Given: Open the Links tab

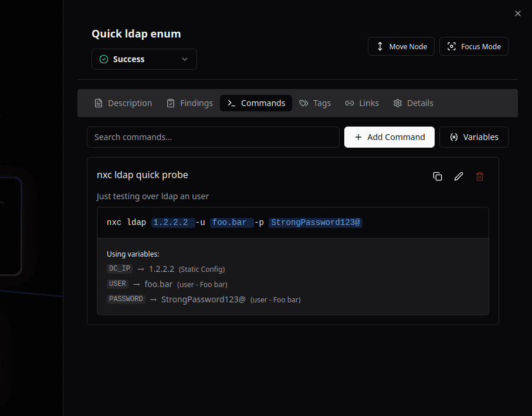Looking at the screenshot, I should (x=362, y=103).
